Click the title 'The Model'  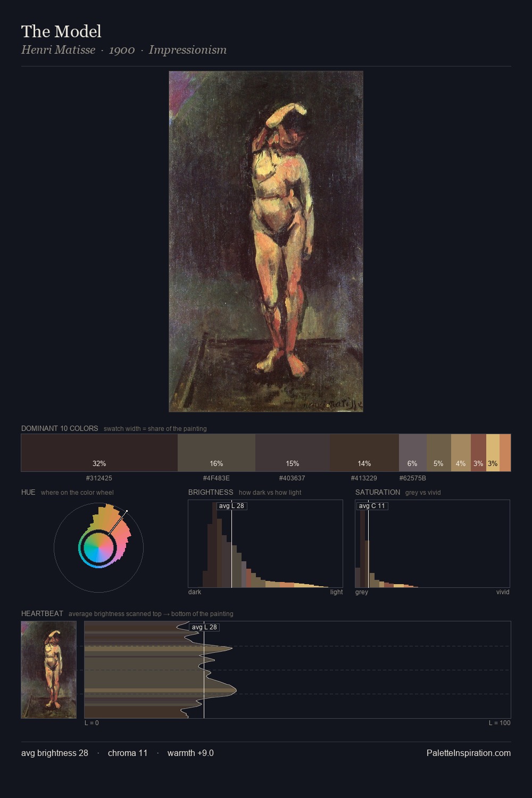[61, 31]
